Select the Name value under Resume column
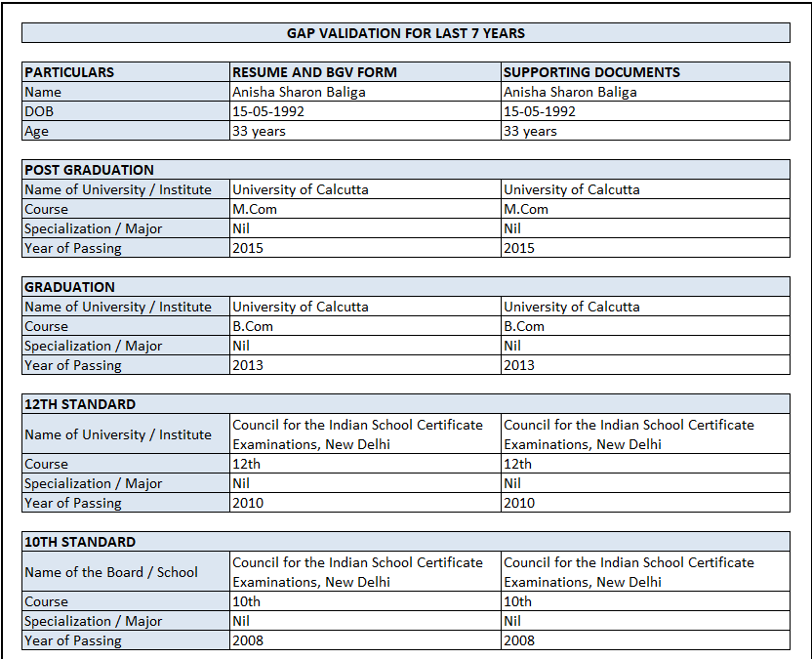The image size is (812, 659). (x=365, y=92)
